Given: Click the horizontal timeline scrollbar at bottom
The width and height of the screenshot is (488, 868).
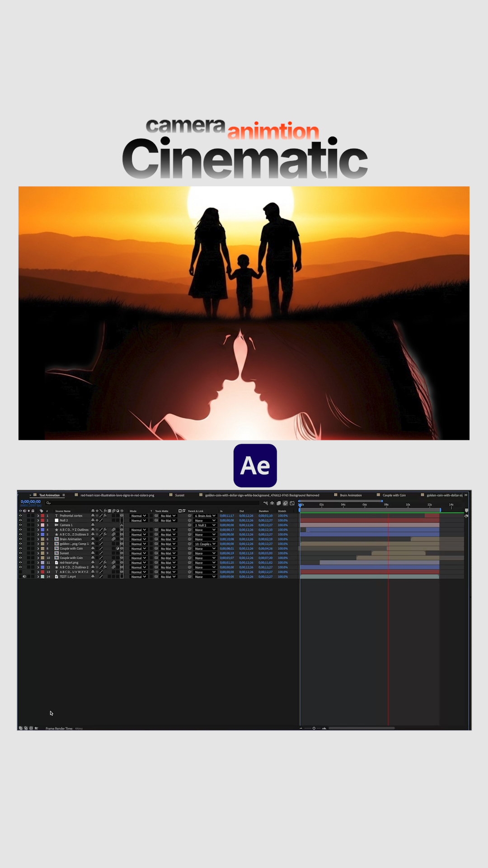Looking at the screenshot, I should (361, 728).
